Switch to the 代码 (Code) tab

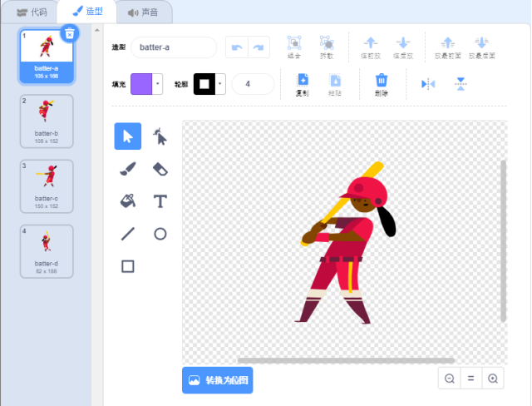(32, 12)
